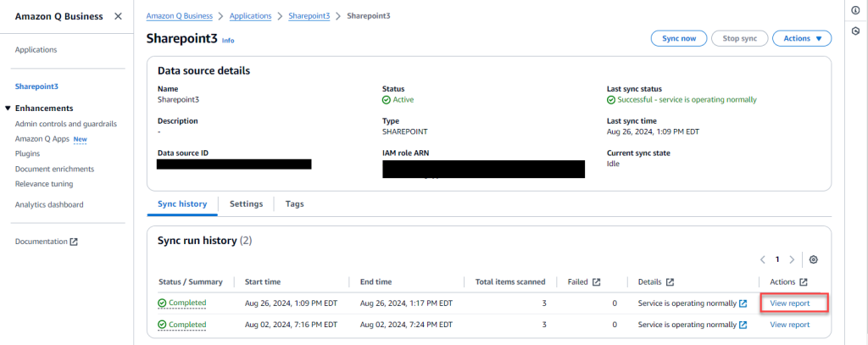Click end time Aug 26, 2024, 1:17 PM EDT
Image resolution: width=868 pixels, height=345 pixels.
[406, 303]
